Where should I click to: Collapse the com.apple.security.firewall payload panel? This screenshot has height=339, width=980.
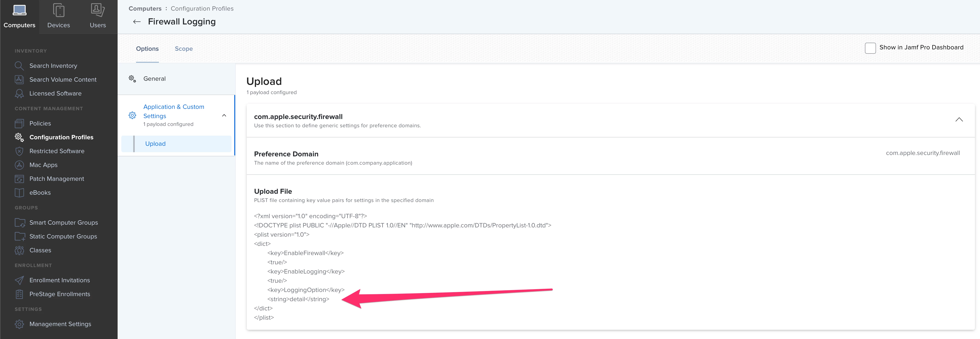pyautogui.click(x=959, y=119)
